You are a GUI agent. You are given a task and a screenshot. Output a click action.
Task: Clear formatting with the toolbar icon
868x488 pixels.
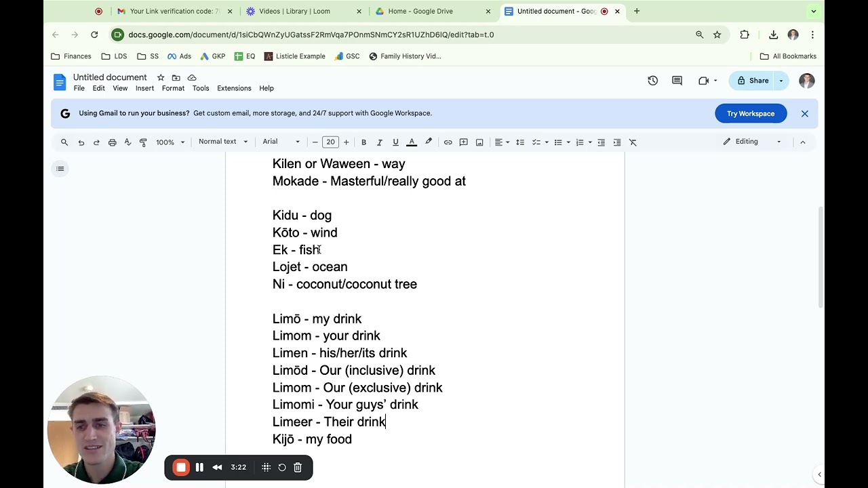(x=633, y=142)
